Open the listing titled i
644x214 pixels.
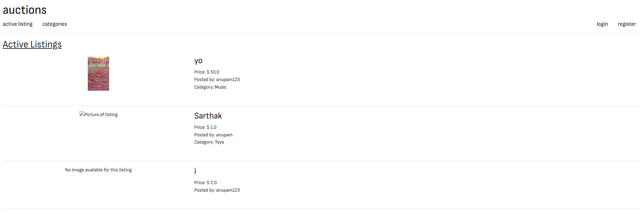195,171
